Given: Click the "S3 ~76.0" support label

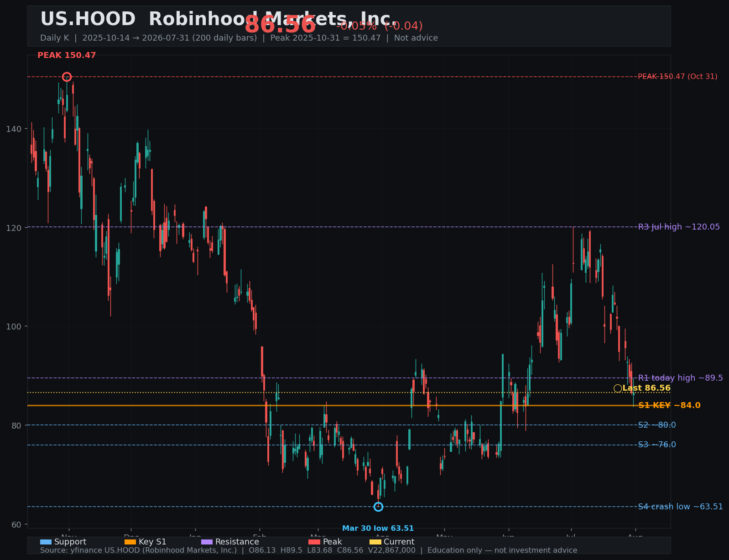Looking at the screenshot, I should coord(657,445).
